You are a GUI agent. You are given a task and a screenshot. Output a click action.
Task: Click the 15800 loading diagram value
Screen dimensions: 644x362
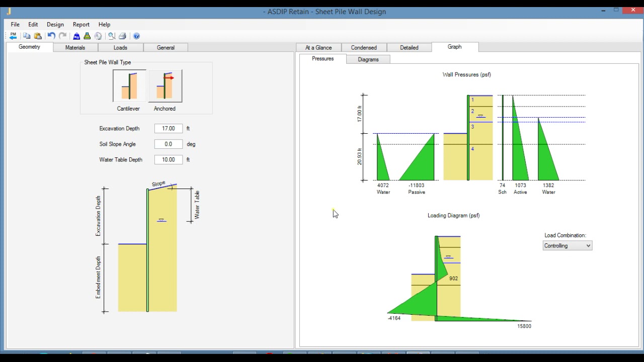coord(524,326)
